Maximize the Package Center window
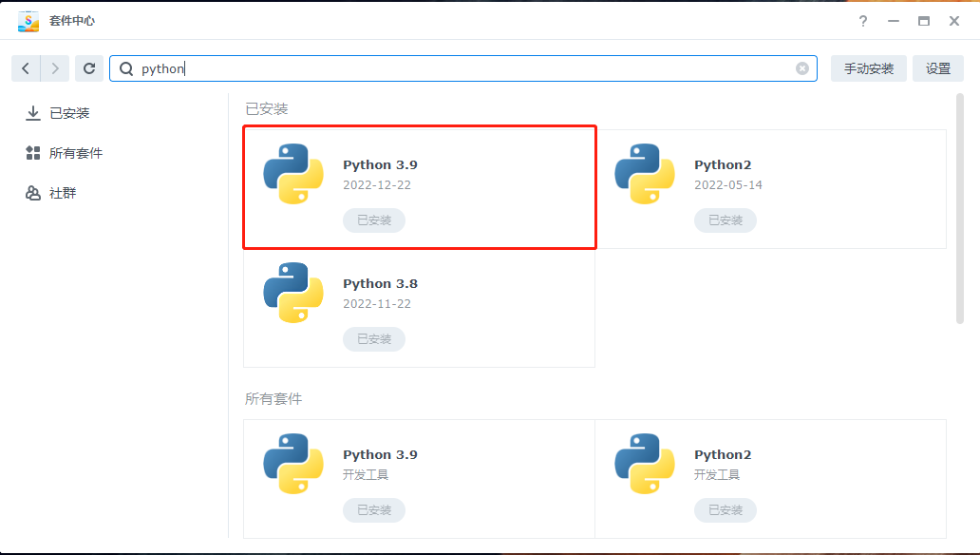This screenshot has height=555, width=980. pyautogui.click(x=923, y=21)
